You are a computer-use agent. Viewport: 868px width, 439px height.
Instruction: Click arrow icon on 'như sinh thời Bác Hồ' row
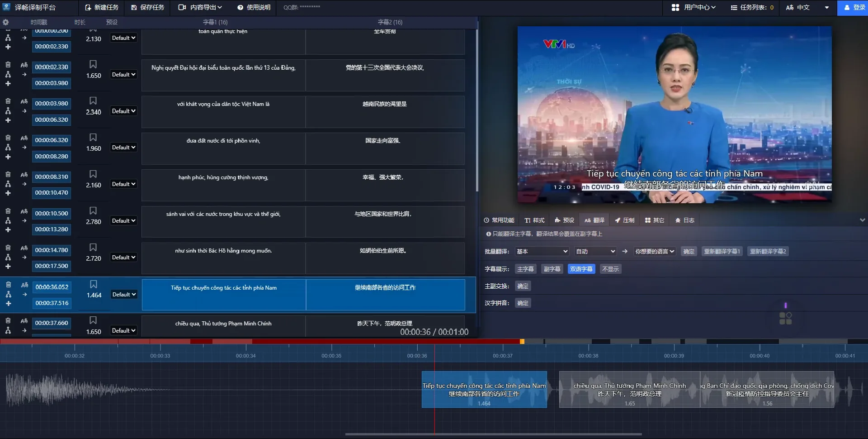(x=24, y=257)
